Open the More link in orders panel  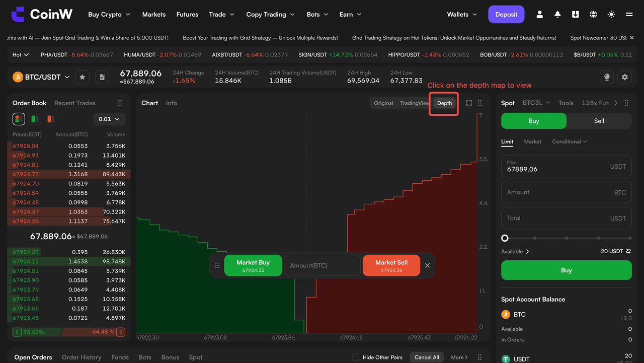[x=459, y=357]
